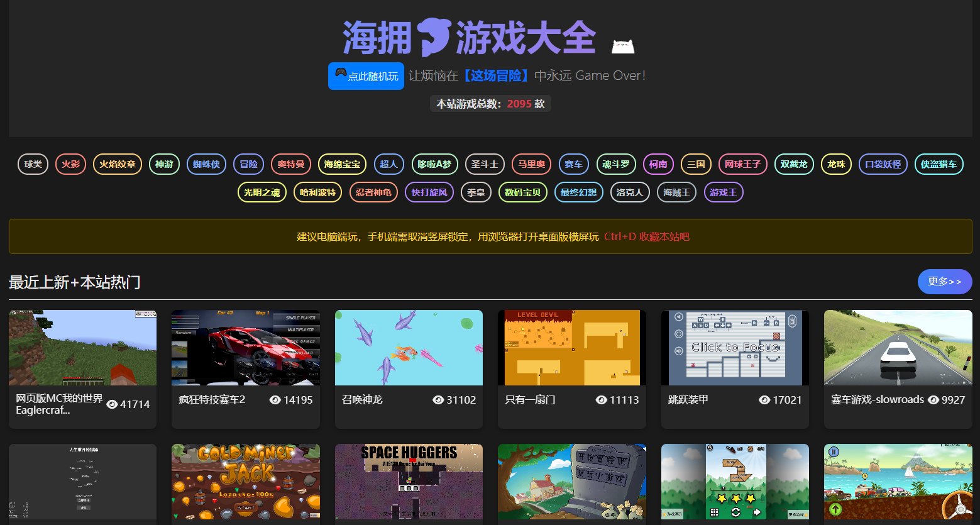Select the 海绵宝宝 category tag
This screenshot has width=980, height=525.
(341, 164)
